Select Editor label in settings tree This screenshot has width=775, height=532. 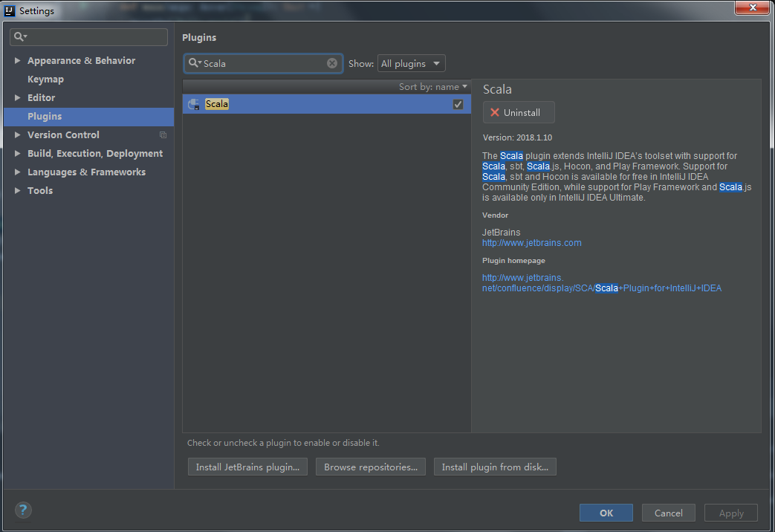click(41, 97)
